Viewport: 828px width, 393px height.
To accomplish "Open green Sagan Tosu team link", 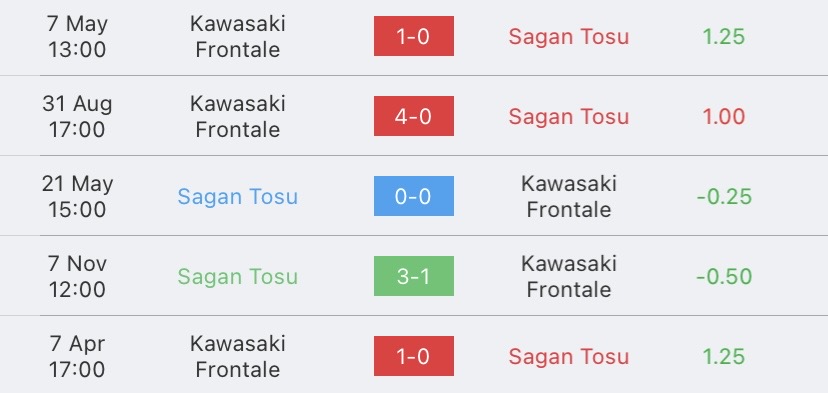I will (238, 277).
